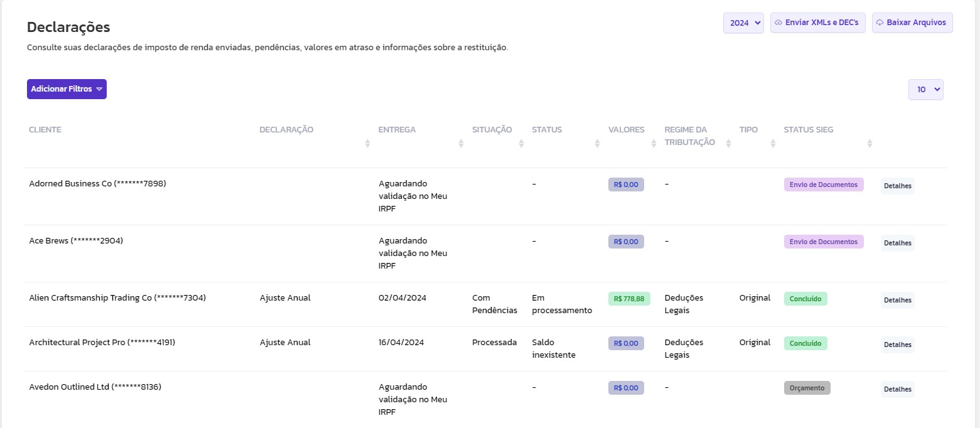
Task: Click Original type for Alien Craftsmanship
Action: point(755,298)
